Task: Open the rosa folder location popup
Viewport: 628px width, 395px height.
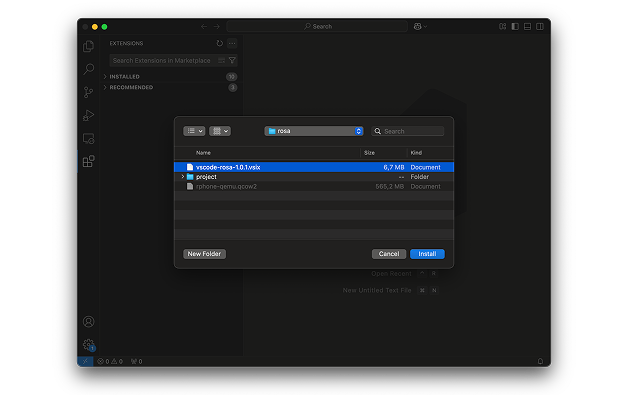Action: tap(314, 131)
